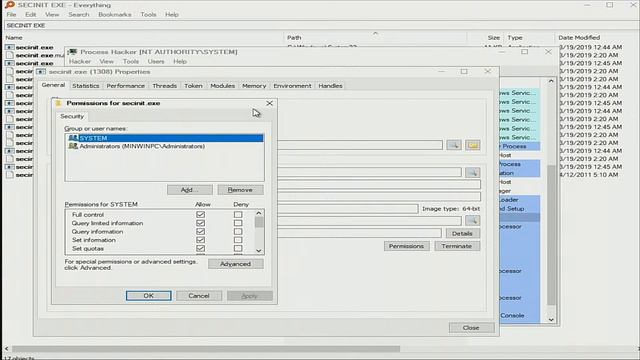The width and height of the screenshot is (640, 360).
Task: Switch to the Memory tab
Action: point(254,86)
